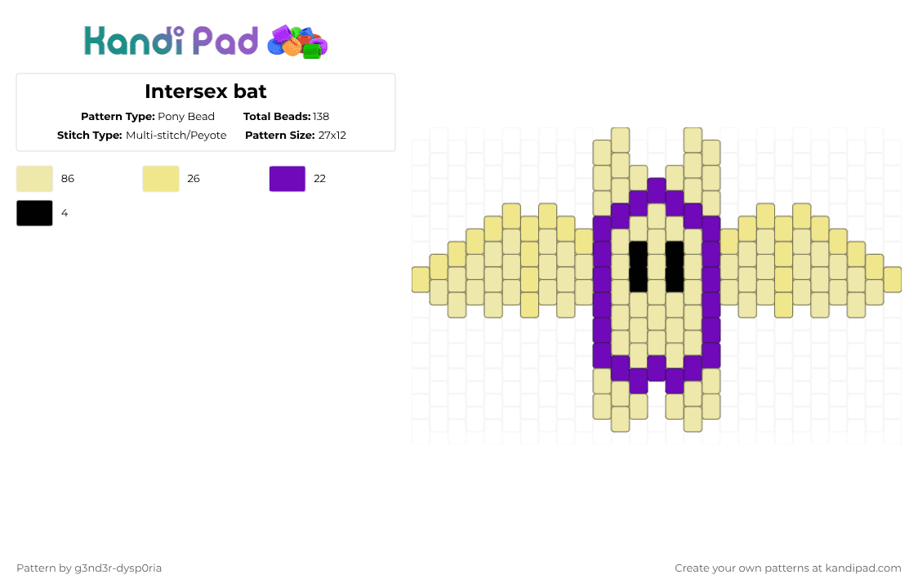The width and height of the screenshot is (918, 588).
Task: Click the Stitch Type: Multi-stitch/Peyote text
Action: [x=141, y=136]
